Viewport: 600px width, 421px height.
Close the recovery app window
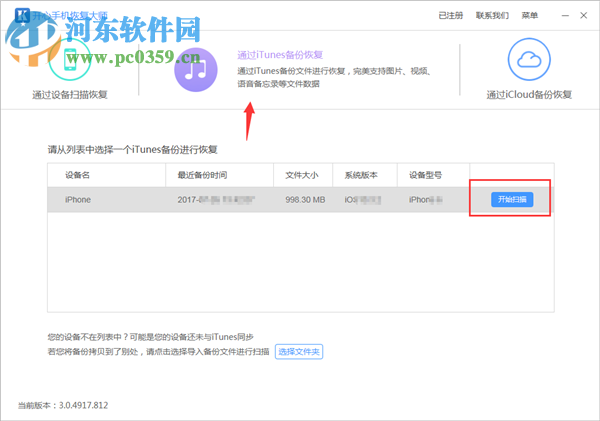tap(584, 15)
